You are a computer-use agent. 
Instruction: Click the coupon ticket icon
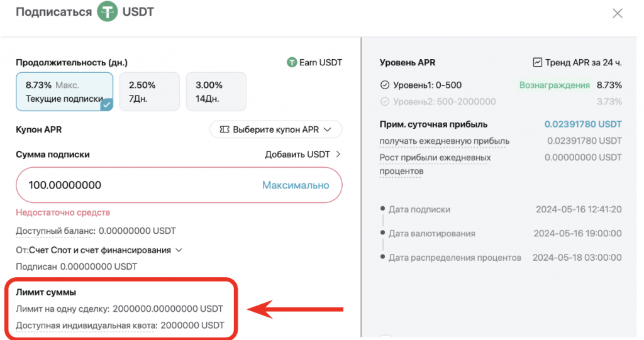click(224, 129)
